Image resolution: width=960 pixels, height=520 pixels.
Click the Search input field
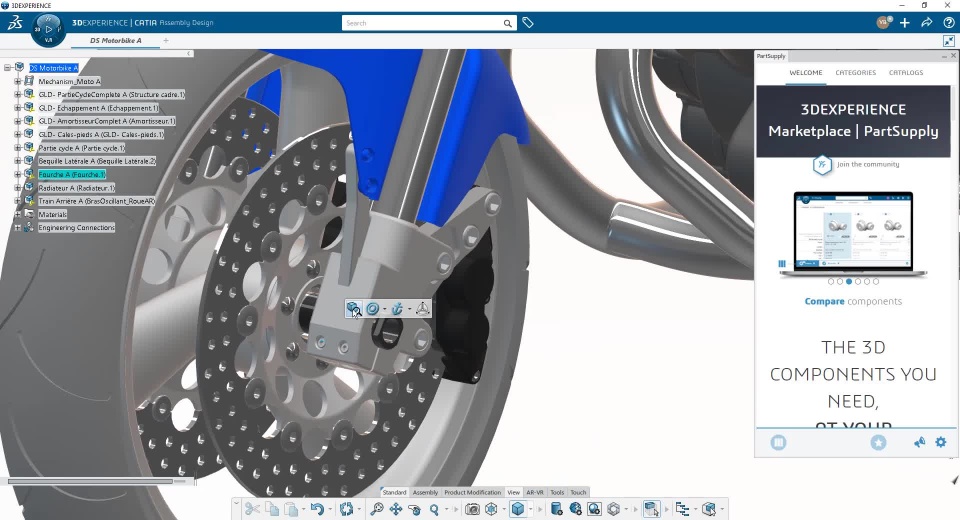tap(422, 23)
